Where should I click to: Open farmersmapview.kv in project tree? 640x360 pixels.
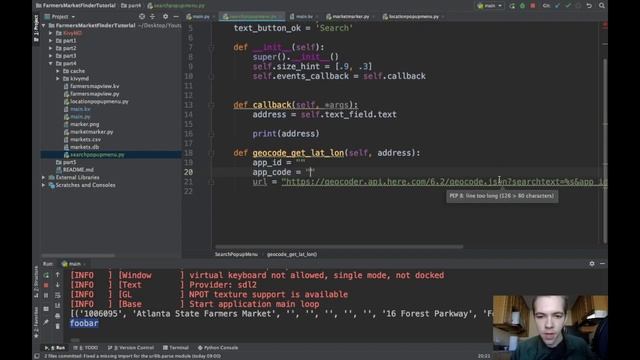(94, 86)
